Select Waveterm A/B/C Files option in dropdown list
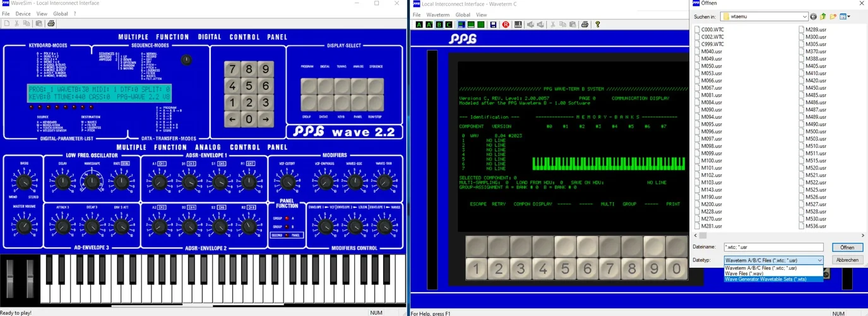Image resolution: width=868 pixels, height=316 pixels. (773, 268)
